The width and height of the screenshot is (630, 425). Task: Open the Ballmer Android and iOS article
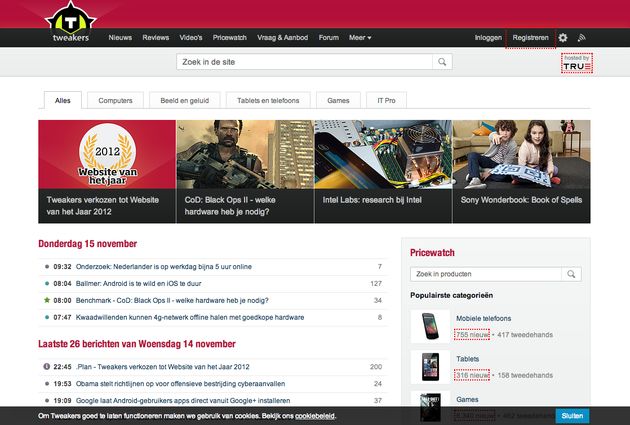click(139, 284)
